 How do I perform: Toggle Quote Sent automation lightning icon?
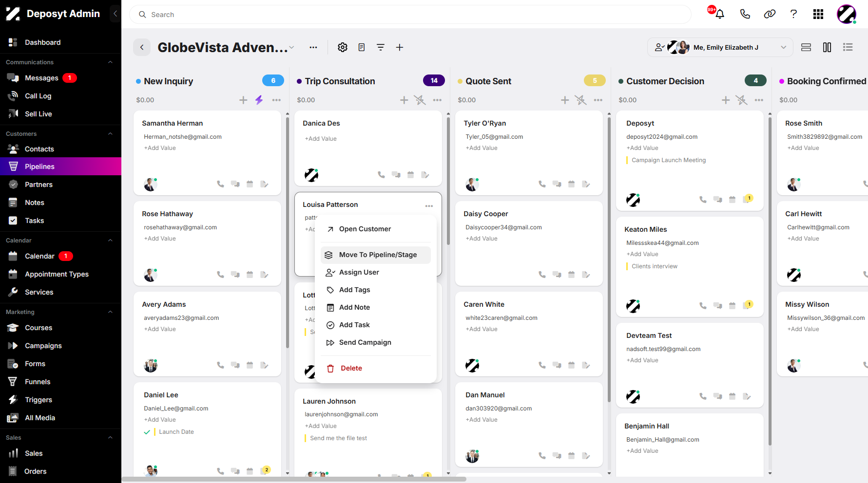click(x=580, y=100)
